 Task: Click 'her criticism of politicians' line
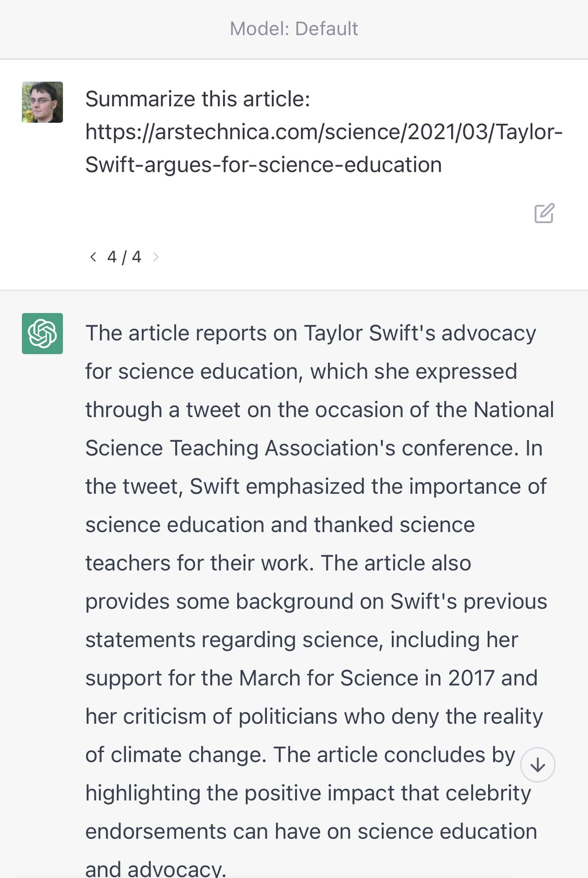click(314, 717)
